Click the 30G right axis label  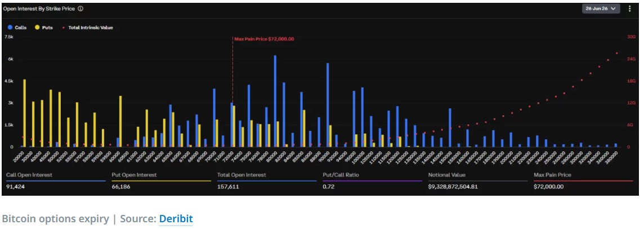coord(631,37)
